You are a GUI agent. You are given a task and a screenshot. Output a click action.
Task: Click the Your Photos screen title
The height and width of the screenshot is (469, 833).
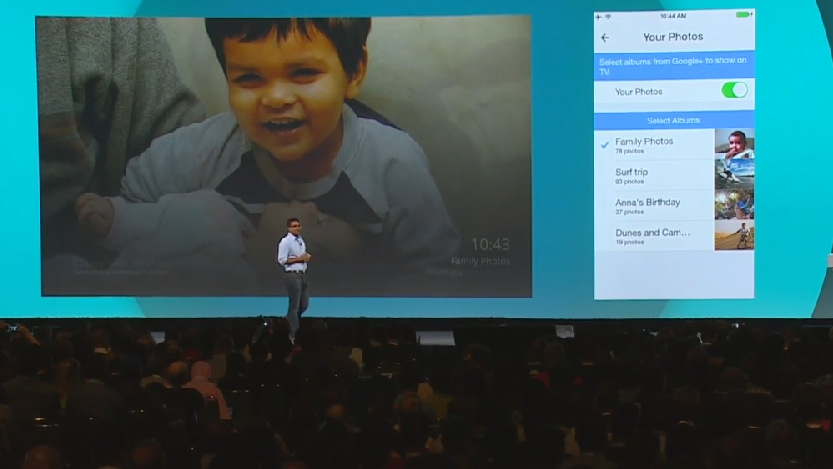[673, 38]
